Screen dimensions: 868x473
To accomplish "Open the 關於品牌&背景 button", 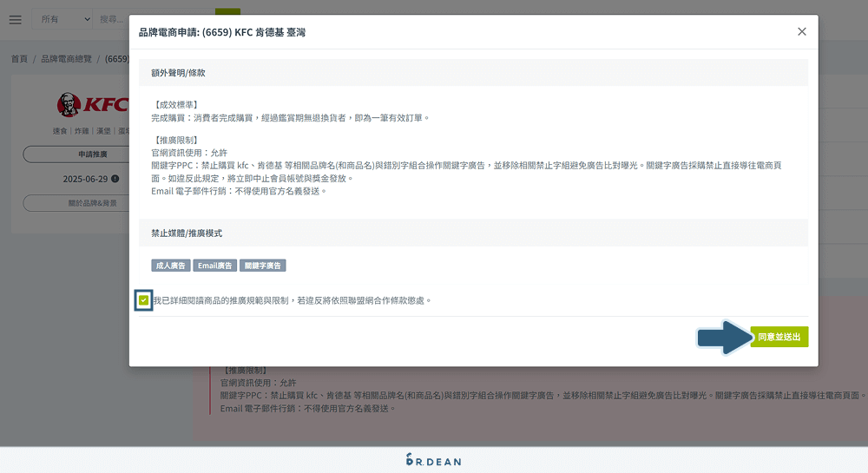I will click(x=76, y=203).
